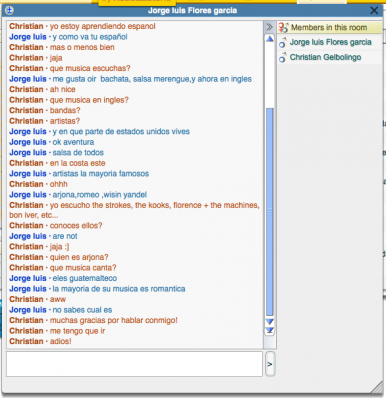Select member Christian Gelbolingo
This screenshot has height=400, width=386.
pos(325,57)
